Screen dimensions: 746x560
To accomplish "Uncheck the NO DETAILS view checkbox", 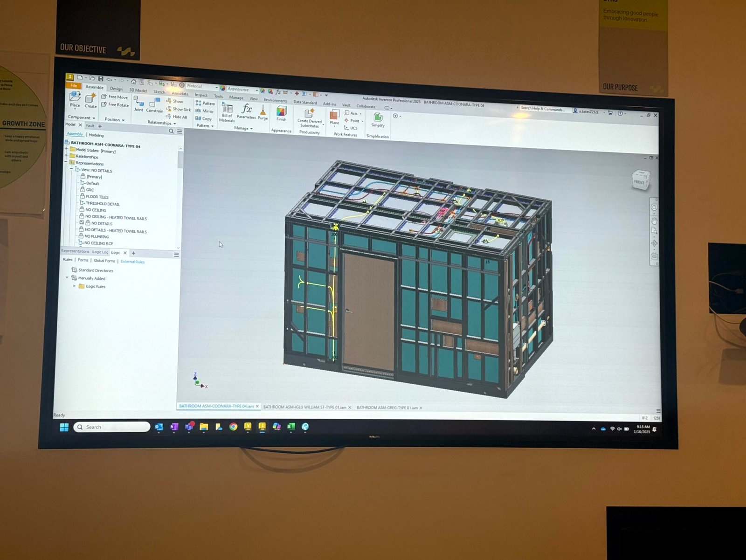I will [x=82, y=223].
